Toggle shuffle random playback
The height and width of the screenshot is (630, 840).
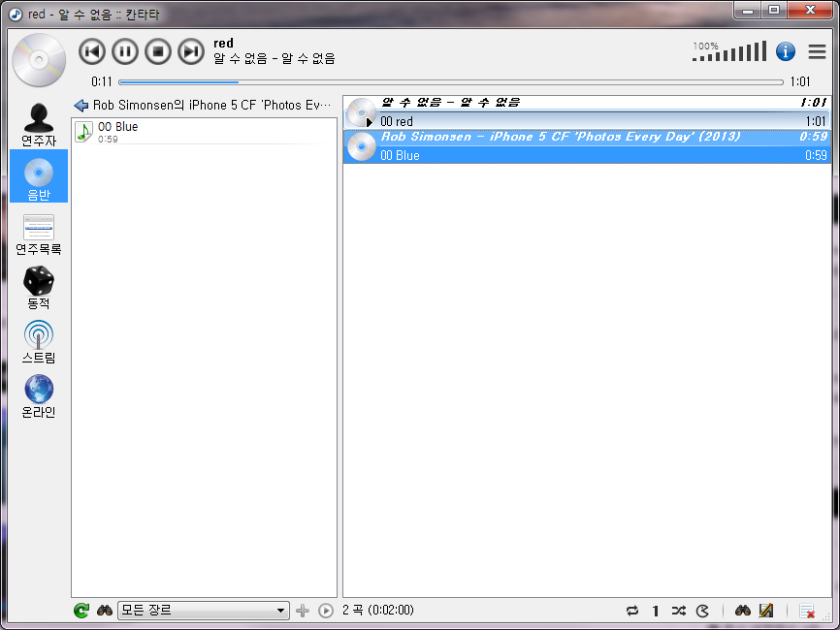tap(679, 611)
